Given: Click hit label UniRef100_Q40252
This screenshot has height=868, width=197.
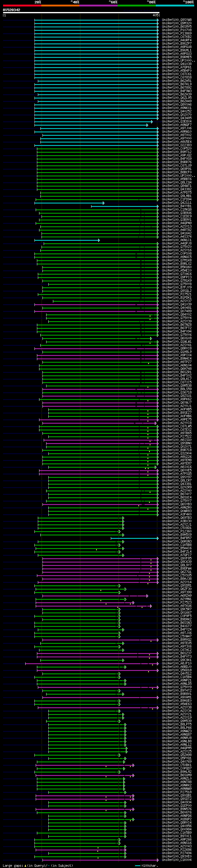Looking at the screenshot, I should point(177,111).
